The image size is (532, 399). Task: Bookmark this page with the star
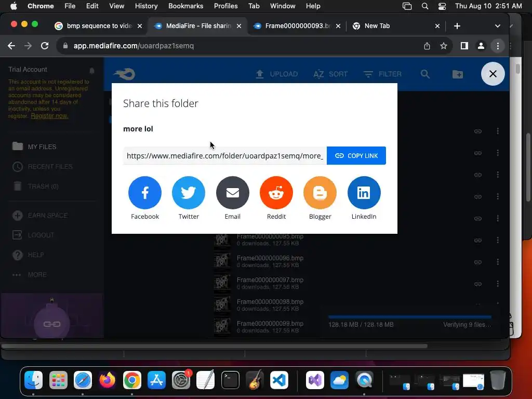click(444, 46)
